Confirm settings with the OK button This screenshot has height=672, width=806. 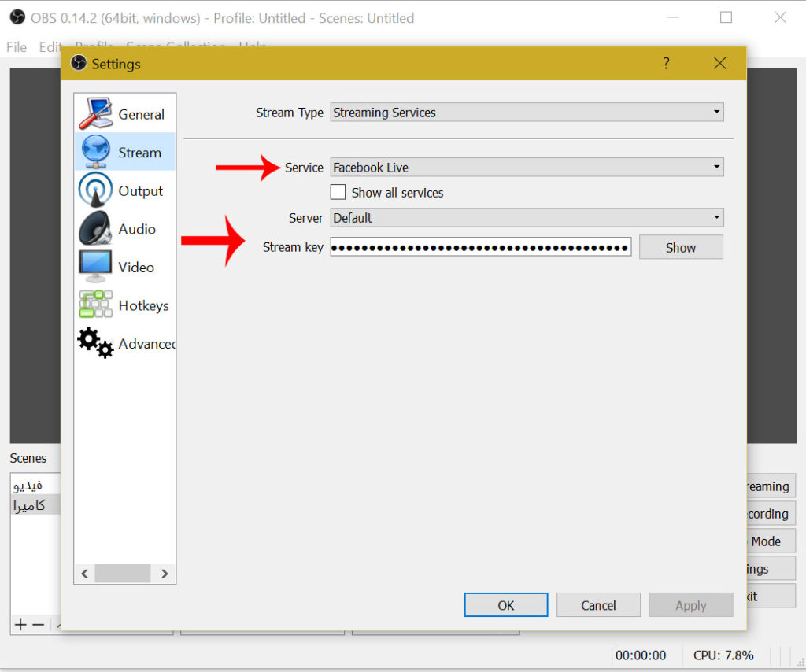point(506,605)
